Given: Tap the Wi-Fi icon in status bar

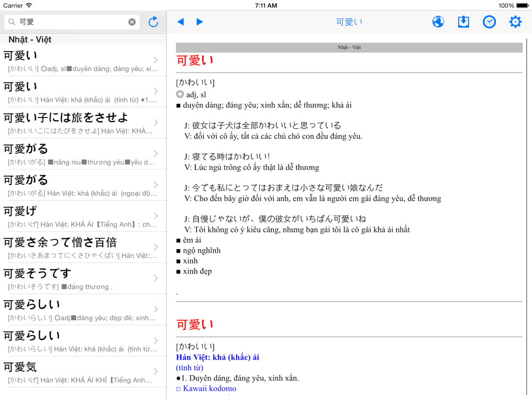Looking at the screenshot, I should click(x=29, y=5).
